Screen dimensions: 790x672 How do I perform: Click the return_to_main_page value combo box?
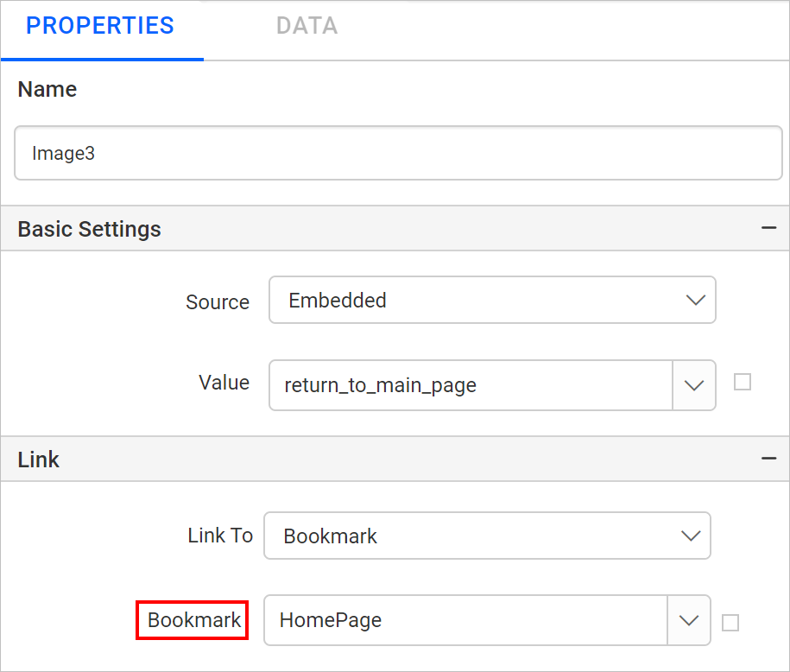tap(471, 385)
